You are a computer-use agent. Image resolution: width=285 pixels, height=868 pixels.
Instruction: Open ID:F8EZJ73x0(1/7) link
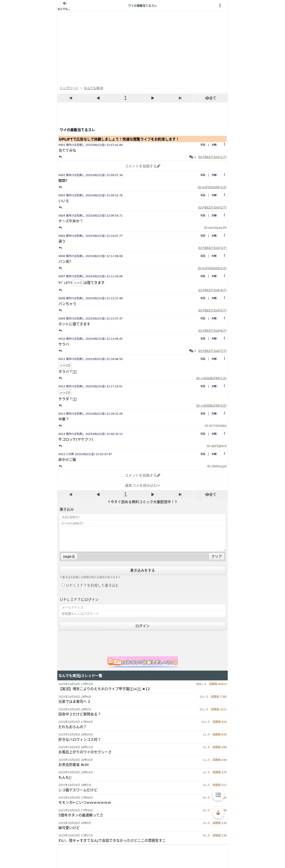tap(212, 157)
